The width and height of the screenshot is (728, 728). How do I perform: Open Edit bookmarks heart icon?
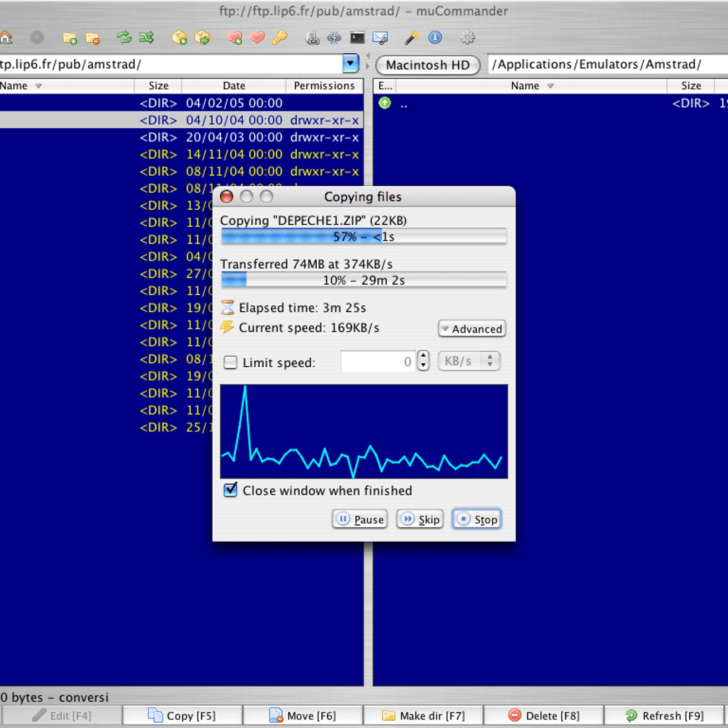pos(257,37)
